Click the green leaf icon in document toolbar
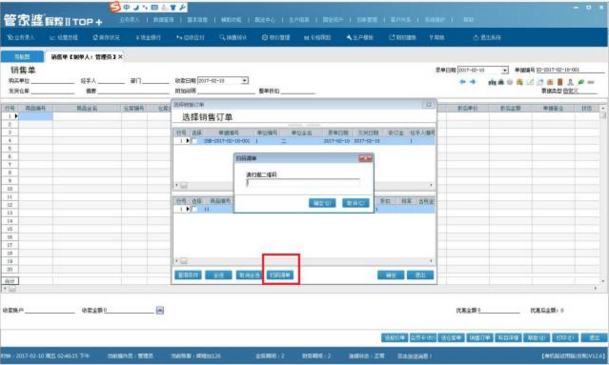Screen dimensions: 609x365 pyautogui.click(x=581, y=82)
